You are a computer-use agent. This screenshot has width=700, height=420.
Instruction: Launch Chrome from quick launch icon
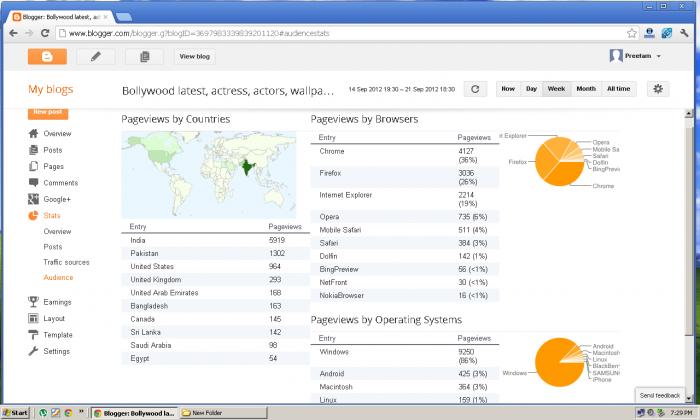pyautogui.click(x=68, y=413)
